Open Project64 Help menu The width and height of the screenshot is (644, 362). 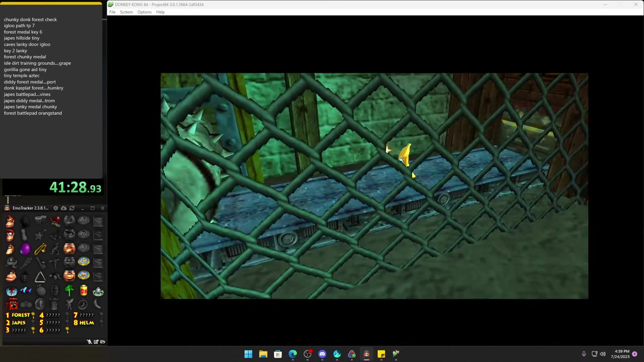[x=160, y=12]
